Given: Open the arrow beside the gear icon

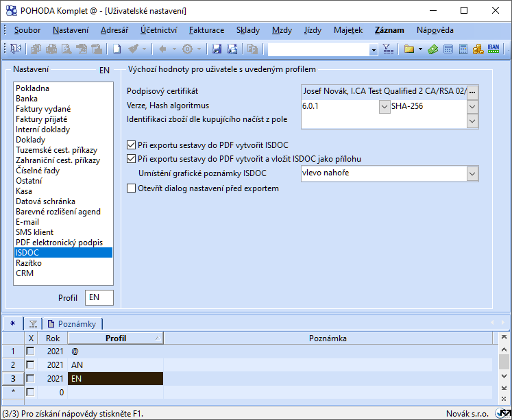Looking at the screenshot, I should click(x=199, y=49).
